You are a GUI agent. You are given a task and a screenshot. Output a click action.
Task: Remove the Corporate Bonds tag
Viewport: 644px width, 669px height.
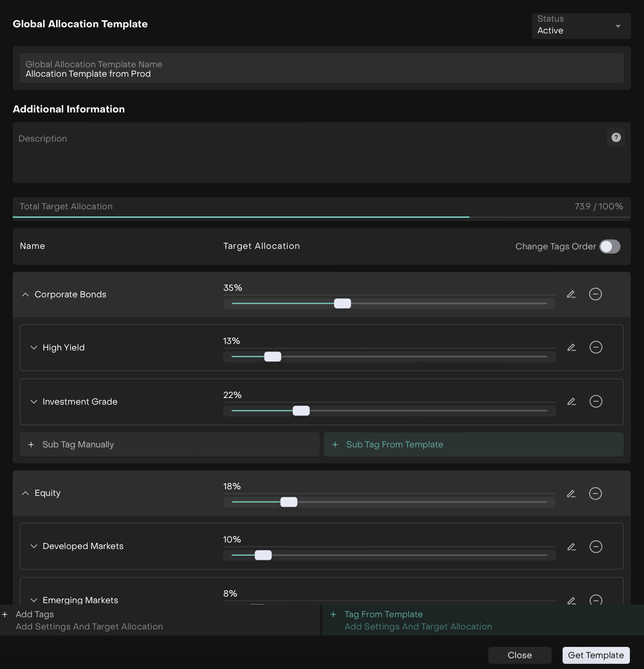pyautogui.click(x=596, y=295)
